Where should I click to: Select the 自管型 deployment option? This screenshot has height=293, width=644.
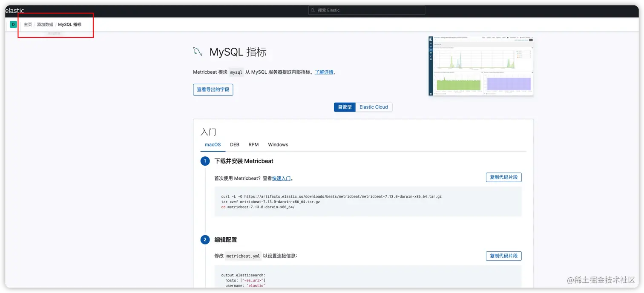pyautogui.click(x=345, y=107)
